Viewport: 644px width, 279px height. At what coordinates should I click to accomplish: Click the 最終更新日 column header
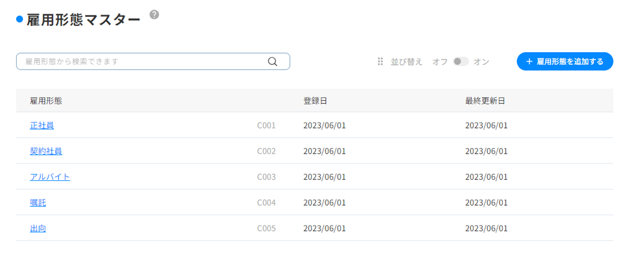coord(485,101)
